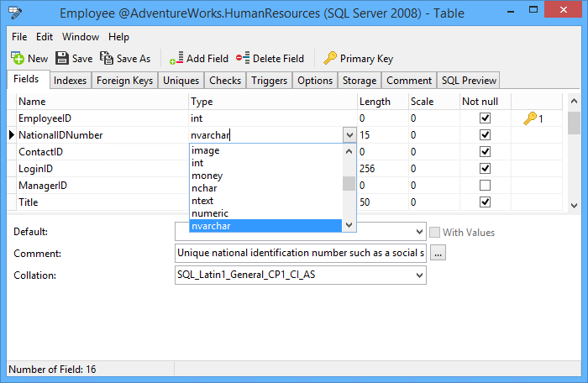Screen dimensions: 588x383
Task: Click the fields grid scrollbar thumb
Action: pyautogui.click(x=574, y=123)
